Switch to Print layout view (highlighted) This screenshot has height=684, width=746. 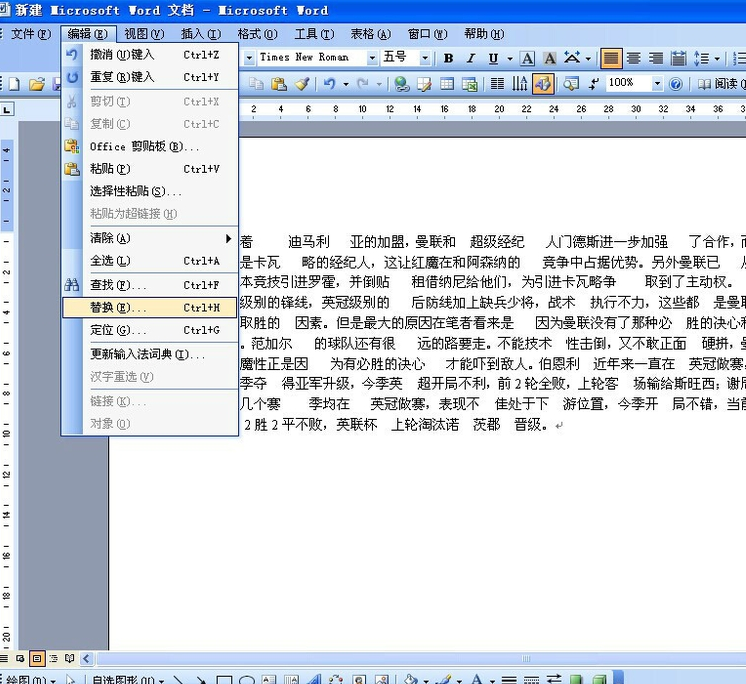[37, 659]
